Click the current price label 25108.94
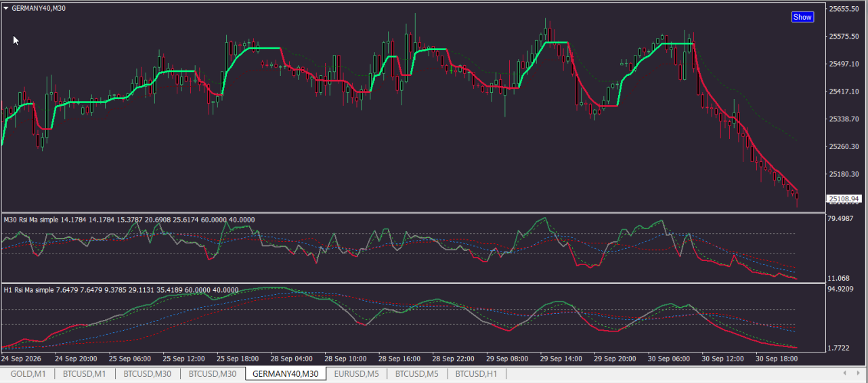The width and height of the screenshot is (868, 383). [844, 199]
